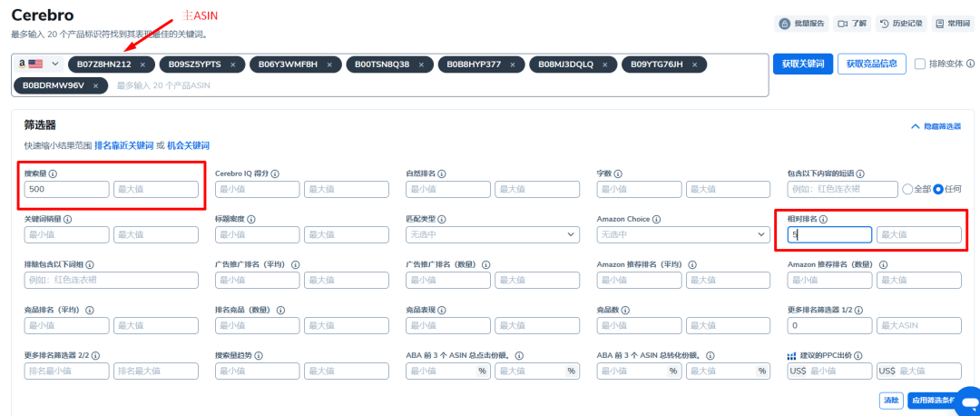Image resolution: width=980 pixels, height=416 pixels.
Task: Expand the 匹配类型 dropdown
Action: point(493,234)
